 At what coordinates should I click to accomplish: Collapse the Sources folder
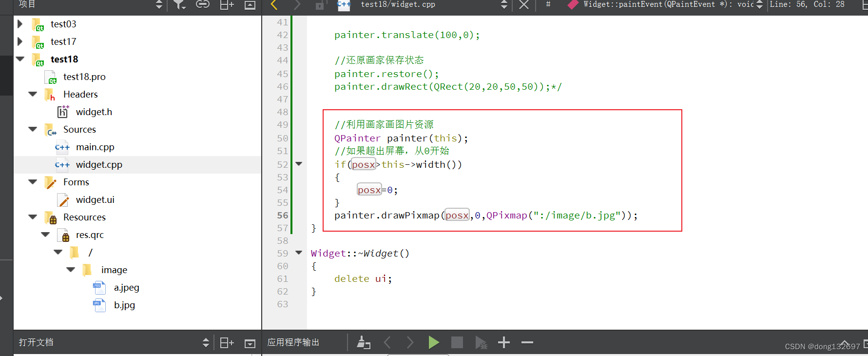tap(33, 129)
